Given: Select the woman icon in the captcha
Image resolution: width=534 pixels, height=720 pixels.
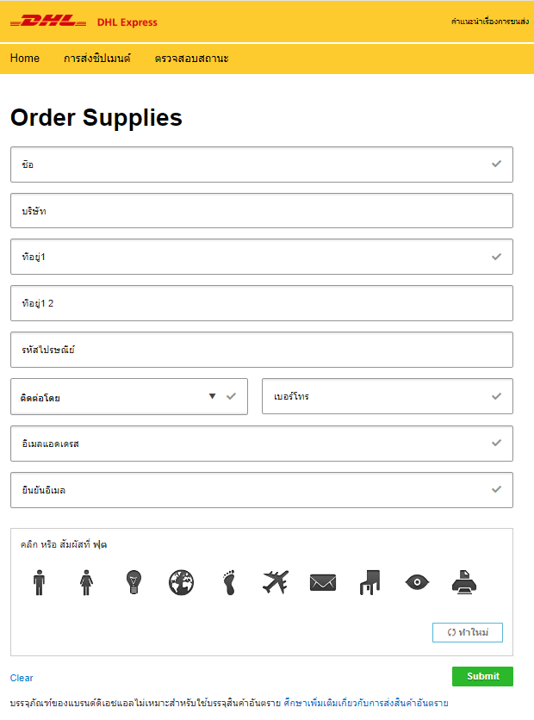Looking at the screenshot, I should (x=86, y=582).
